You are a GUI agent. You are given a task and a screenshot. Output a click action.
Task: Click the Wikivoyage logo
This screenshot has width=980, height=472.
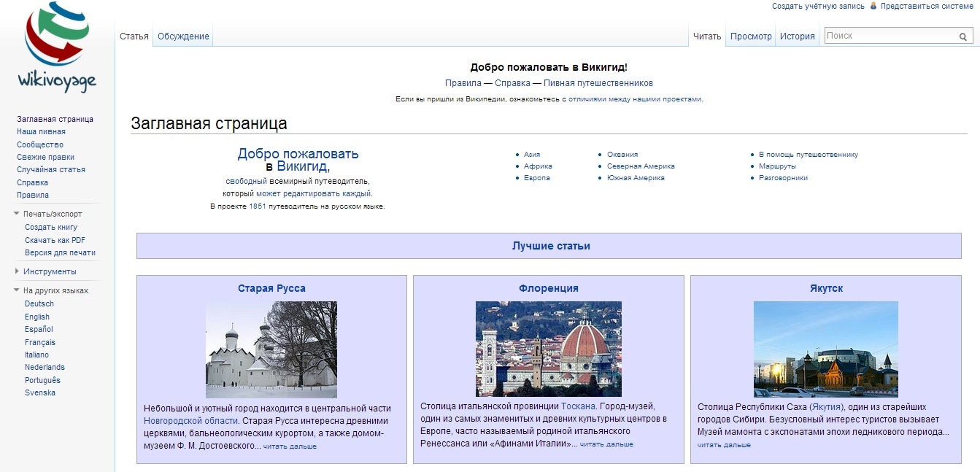click(57, 48)
